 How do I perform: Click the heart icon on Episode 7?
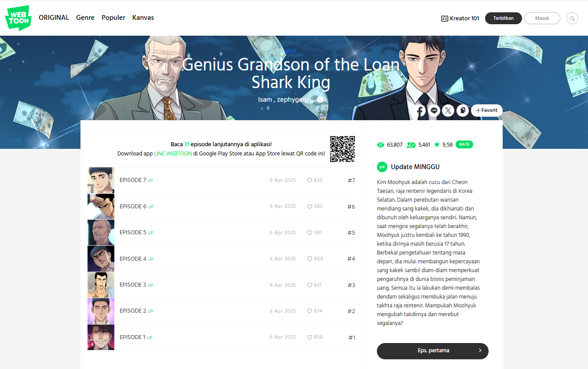coord(310,180)
